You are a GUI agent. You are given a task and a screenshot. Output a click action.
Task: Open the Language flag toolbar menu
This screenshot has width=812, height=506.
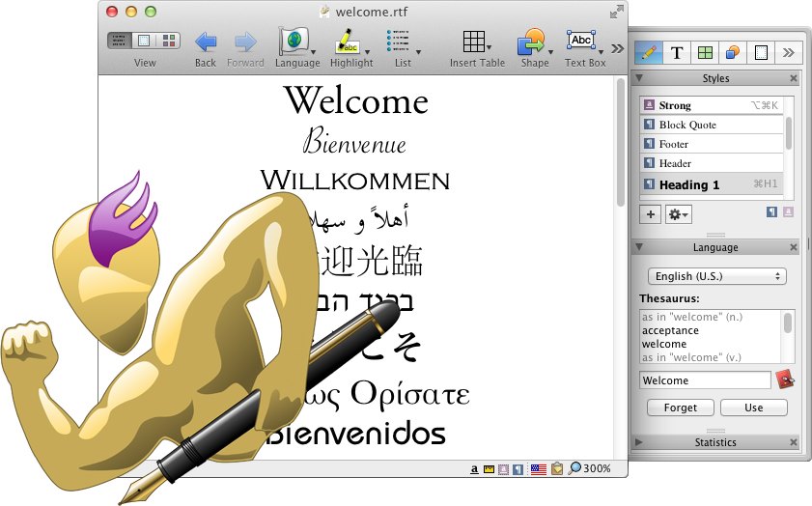pos(294,42)
